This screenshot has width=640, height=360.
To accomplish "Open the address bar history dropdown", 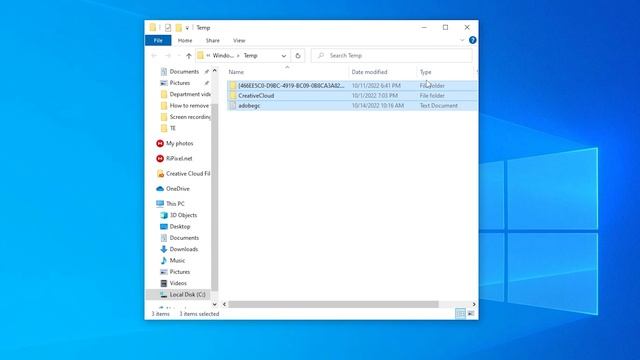I will click(284, 56).
